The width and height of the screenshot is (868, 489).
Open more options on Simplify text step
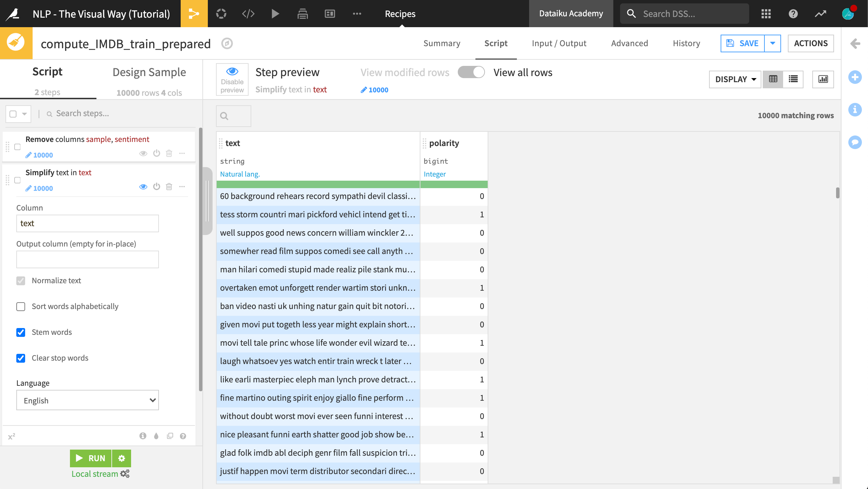pyautogui.click(x=182, y=186)
